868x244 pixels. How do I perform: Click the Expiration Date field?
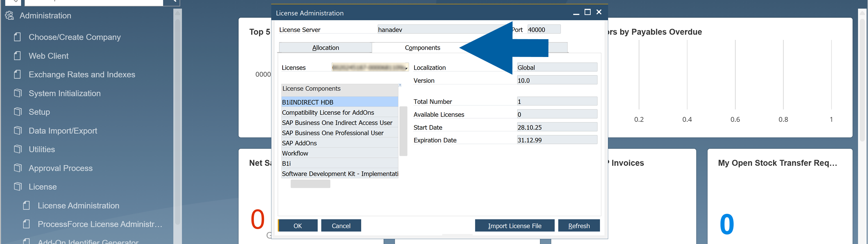click(557, 140)
